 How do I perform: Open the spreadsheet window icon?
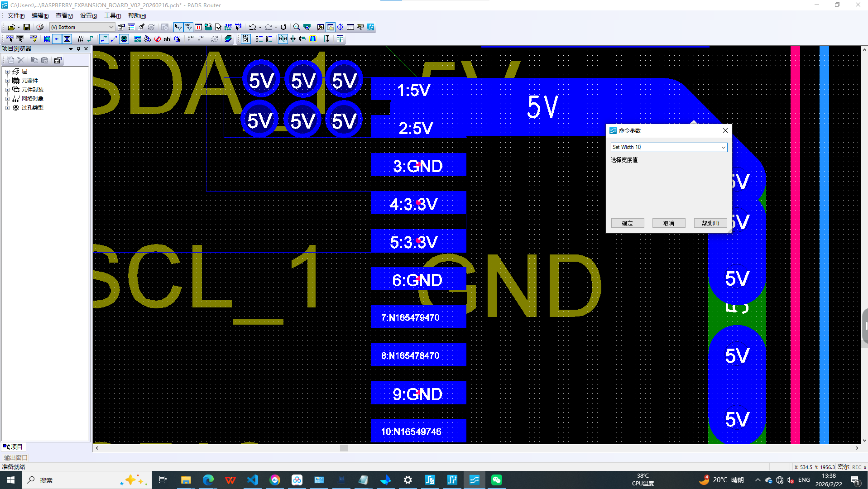350,27
